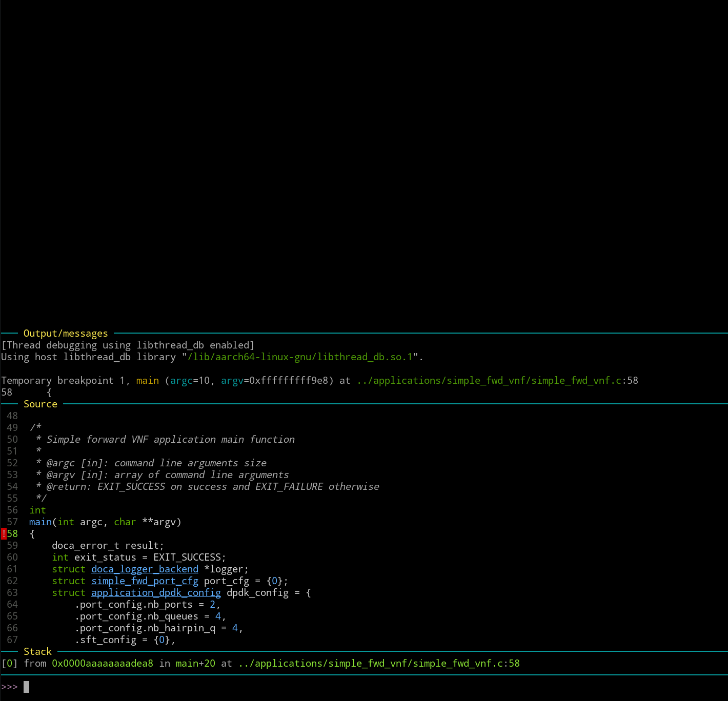Click the 'Source' section header
The height and width of the screenshot is (701, 728).
tap(41, 404)
